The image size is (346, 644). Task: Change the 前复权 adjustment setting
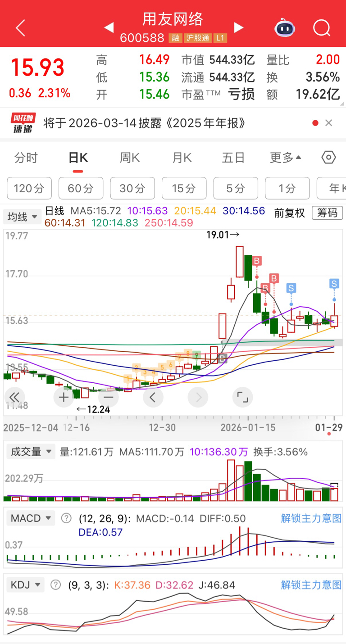click(x=290, y=213)
